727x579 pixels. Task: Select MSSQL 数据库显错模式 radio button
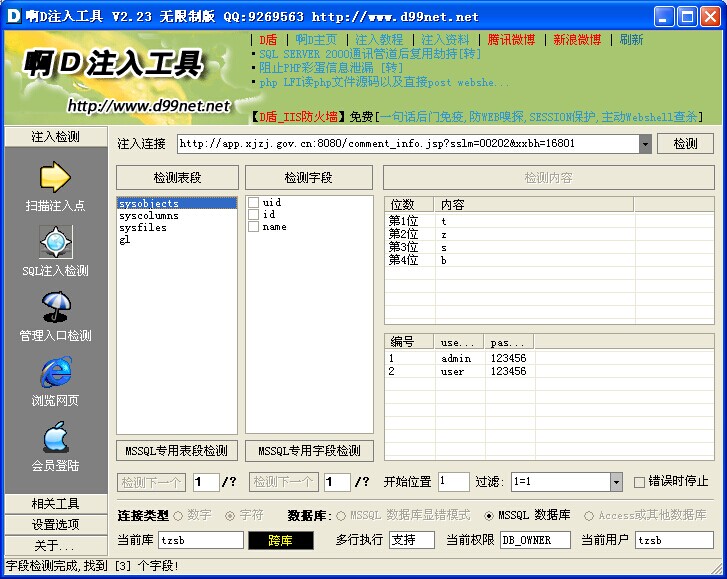[341, 515]
